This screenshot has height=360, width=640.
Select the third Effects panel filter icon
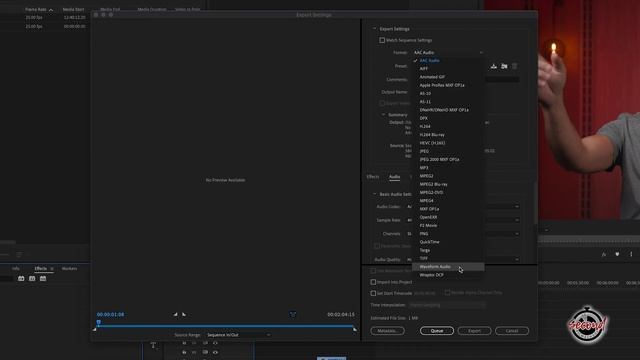[x=43, y=278]
